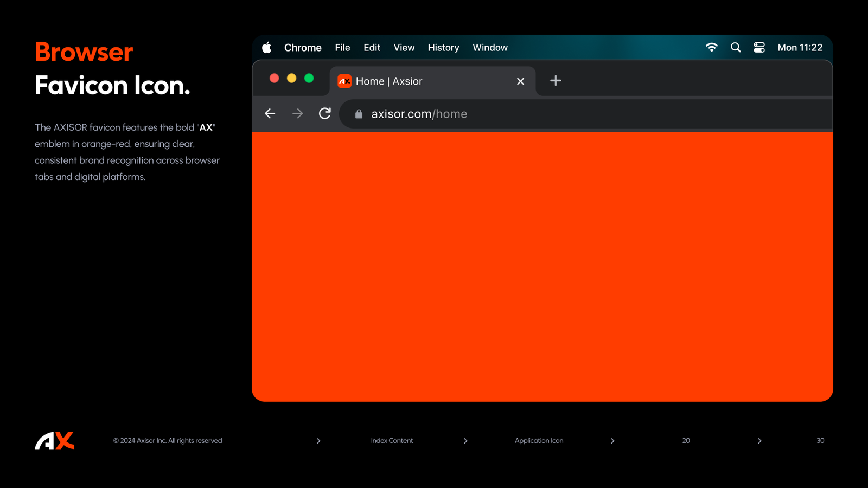Open a new tab with plus
This screenshot has height=488, width=868.
(556, 81)
